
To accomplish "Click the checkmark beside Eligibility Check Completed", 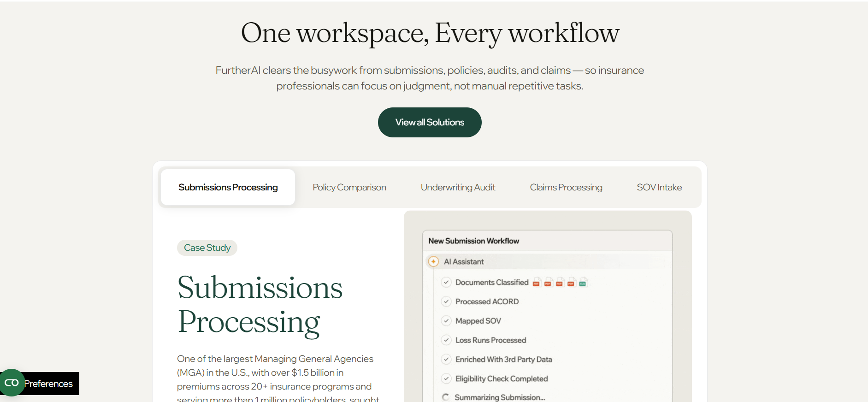I will (446, 378).
